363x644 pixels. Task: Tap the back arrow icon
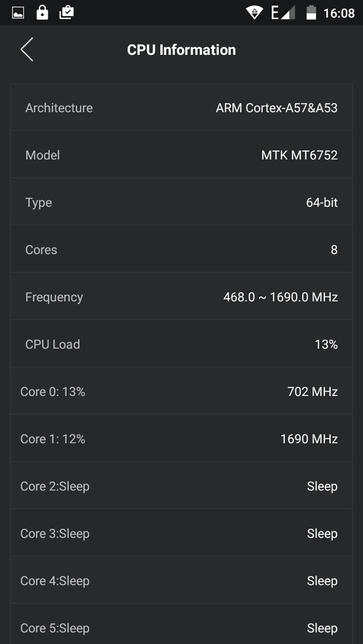[27, 49]
